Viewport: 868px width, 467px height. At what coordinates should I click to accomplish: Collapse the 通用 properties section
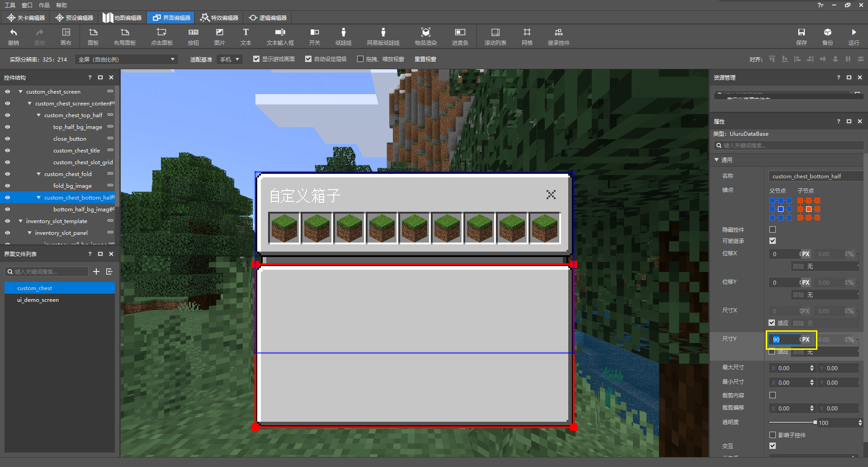pyautogui.click(x=717, y=160)
